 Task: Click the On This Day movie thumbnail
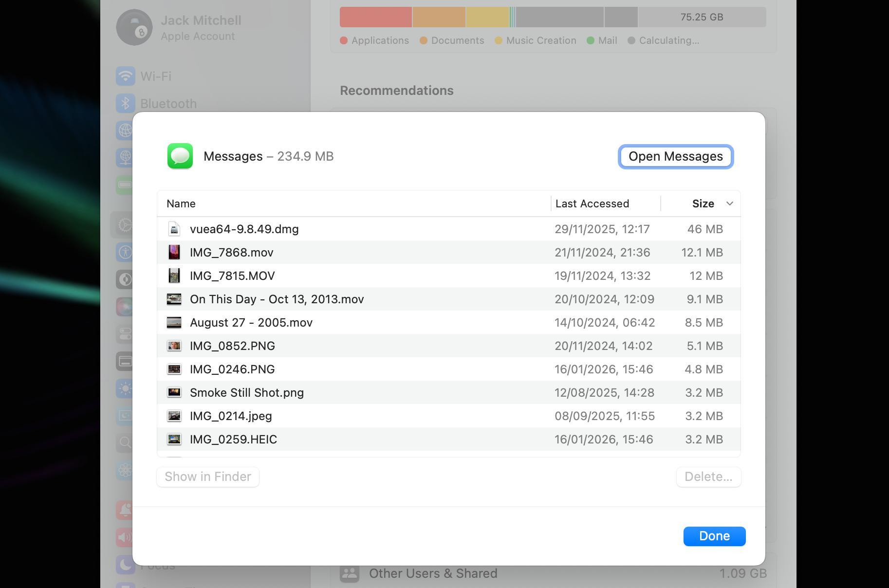point(174,299)
